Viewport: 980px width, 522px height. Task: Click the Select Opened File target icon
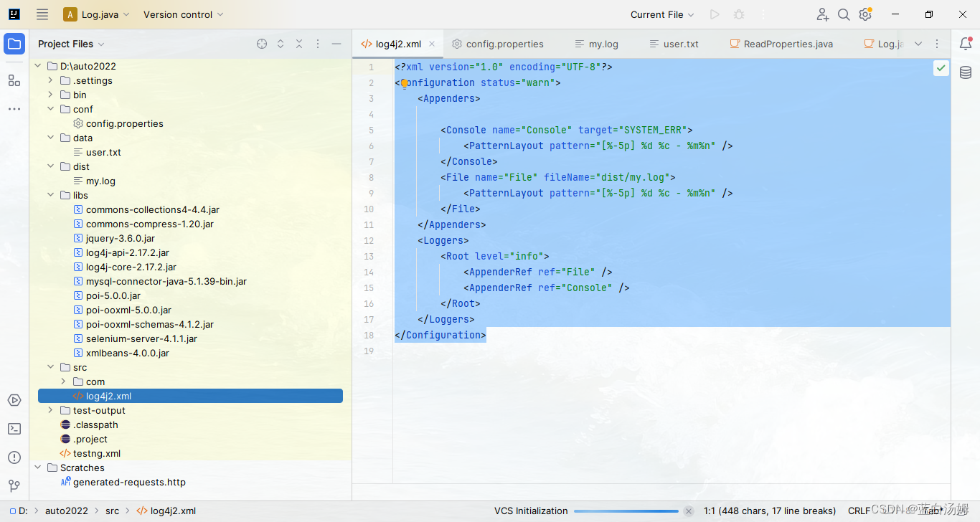(x=262, y=44)
